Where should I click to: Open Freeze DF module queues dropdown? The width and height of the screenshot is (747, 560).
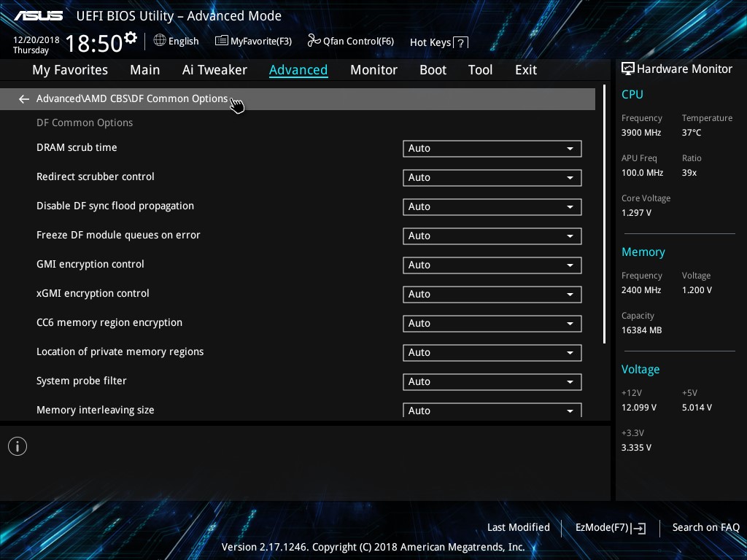point(492,236)
